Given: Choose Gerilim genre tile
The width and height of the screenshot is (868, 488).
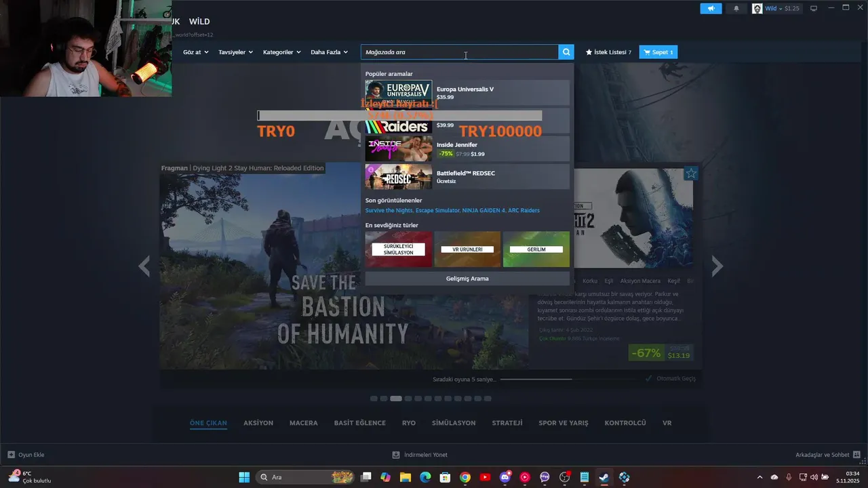Looking at the screenshot, I should 536,249.
